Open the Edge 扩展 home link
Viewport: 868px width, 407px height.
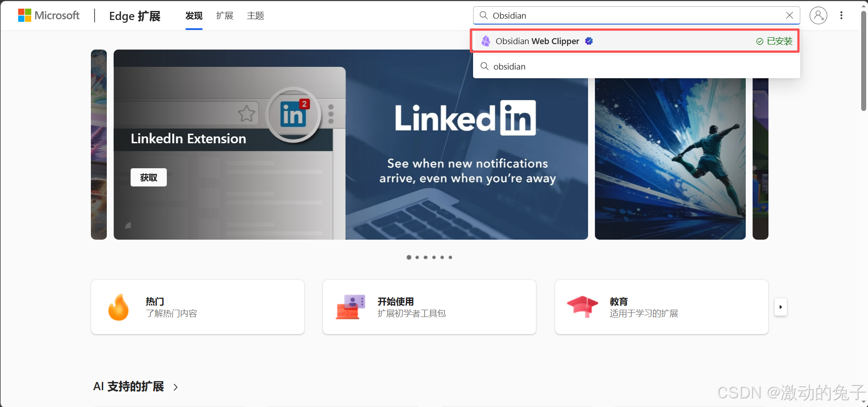[x=135, y=16]
